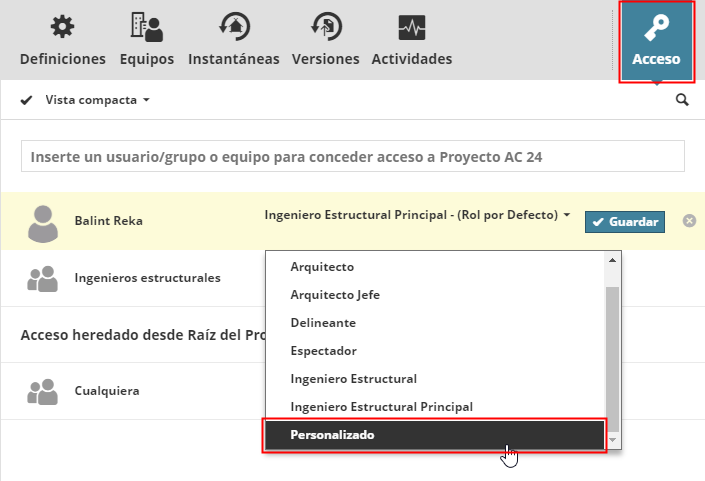The height and width of the screenshot is (481, 705).
Task: Click the user/group access input field
Action: tap(352, 157)
